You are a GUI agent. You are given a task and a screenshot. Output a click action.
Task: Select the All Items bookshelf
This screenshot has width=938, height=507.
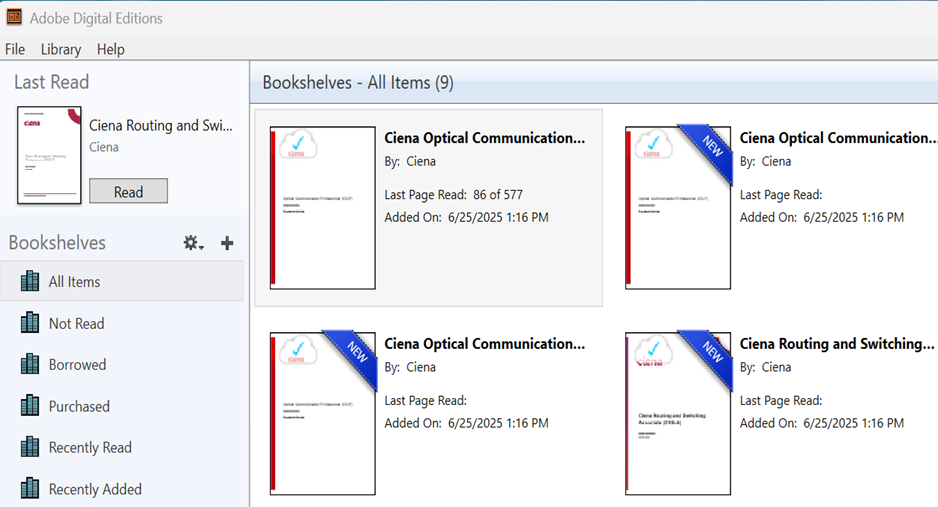click(x=121, y=281)
